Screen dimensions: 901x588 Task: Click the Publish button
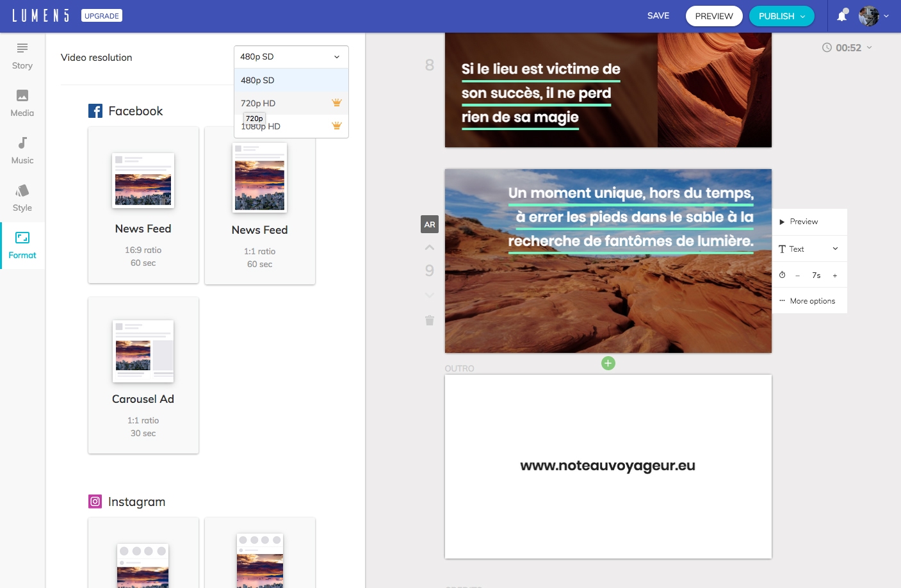[x=781, y=16]
